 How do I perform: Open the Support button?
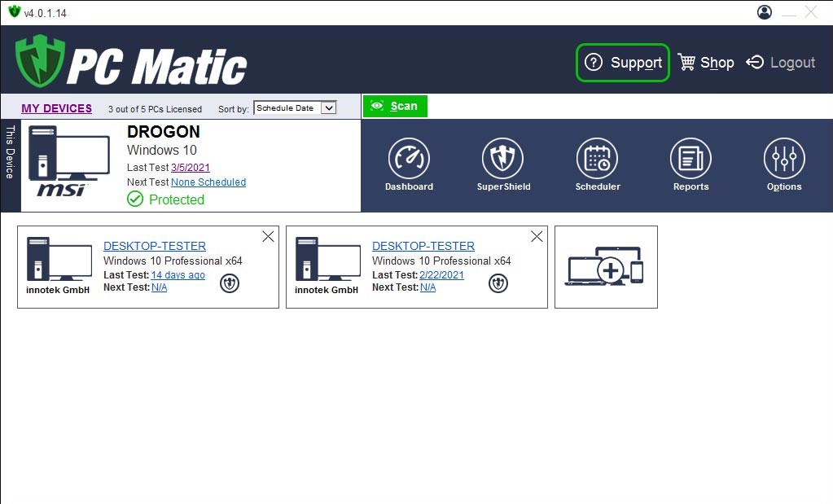click(x=623, y=63)
